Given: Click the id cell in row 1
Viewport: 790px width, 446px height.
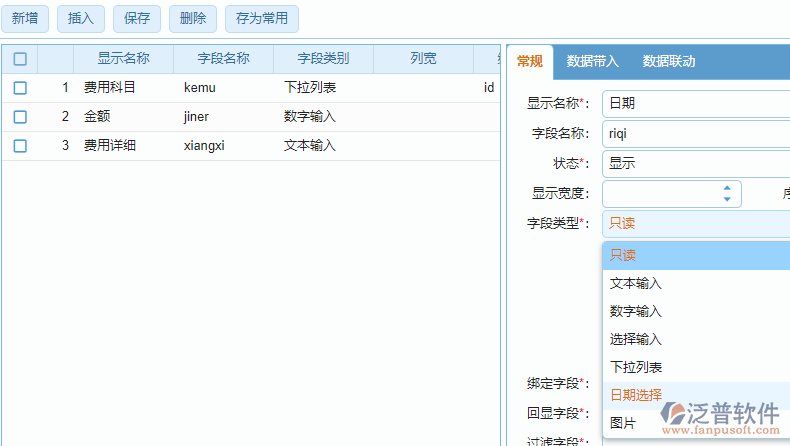Looking at the screenshot, I should coord(489,88).
